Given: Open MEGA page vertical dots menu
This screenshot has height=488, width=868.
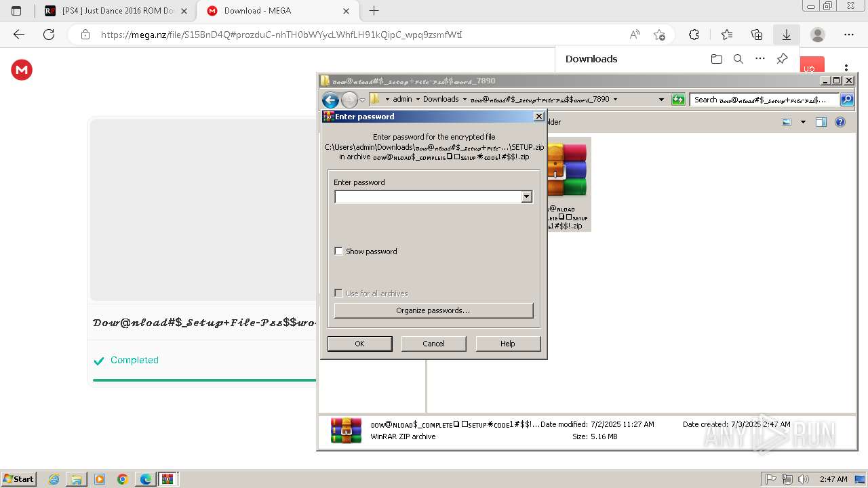Looking at the screenshot, I should coord(846,68).
